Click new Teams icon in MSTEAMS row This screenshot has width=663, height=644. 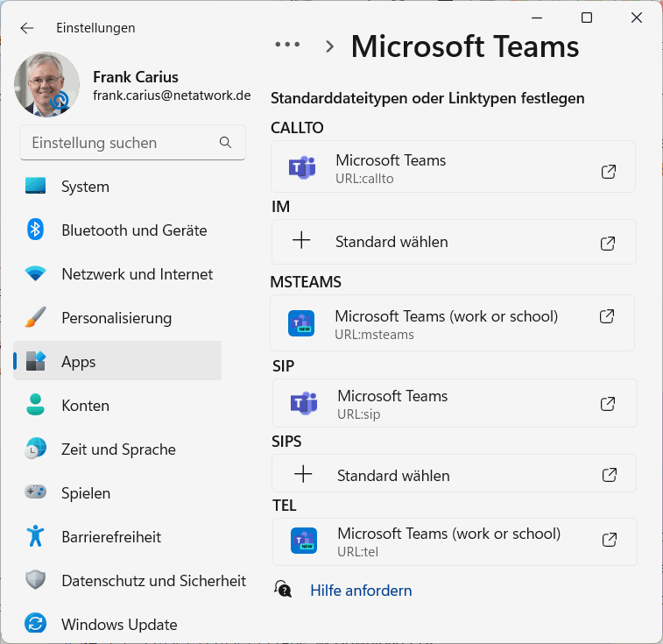[x=301, y=323]
